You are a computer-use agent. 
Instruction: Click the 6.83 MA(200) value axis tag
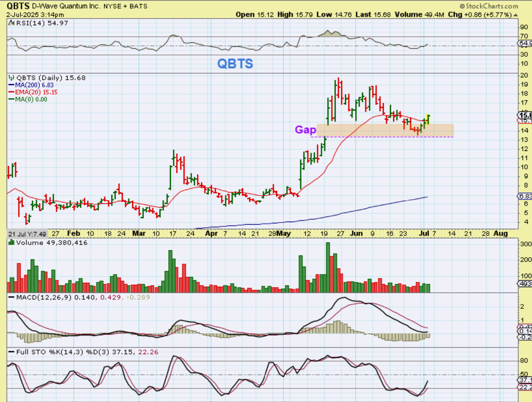(x=524, y=196)
